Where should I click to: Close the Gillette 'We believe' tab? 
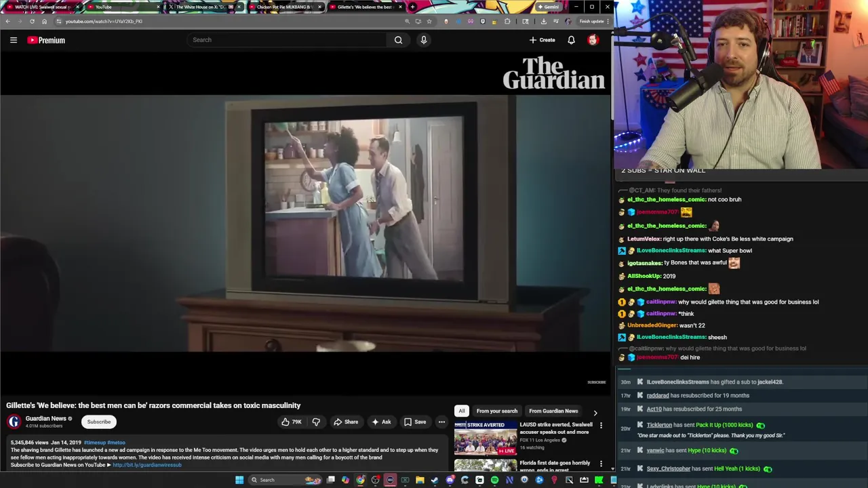[x=401, y=7]
